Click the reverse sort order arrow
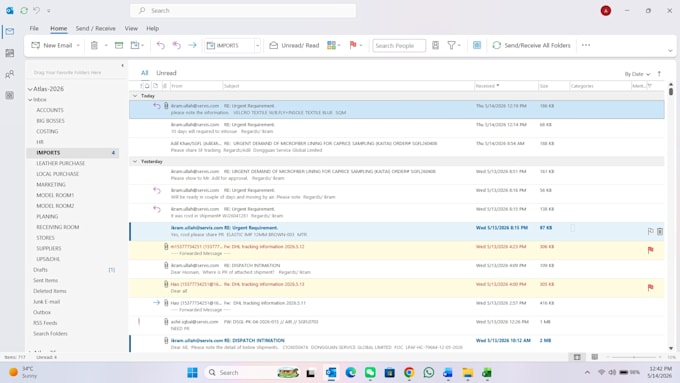The image size is (680, 383). (x=659, y=74)
